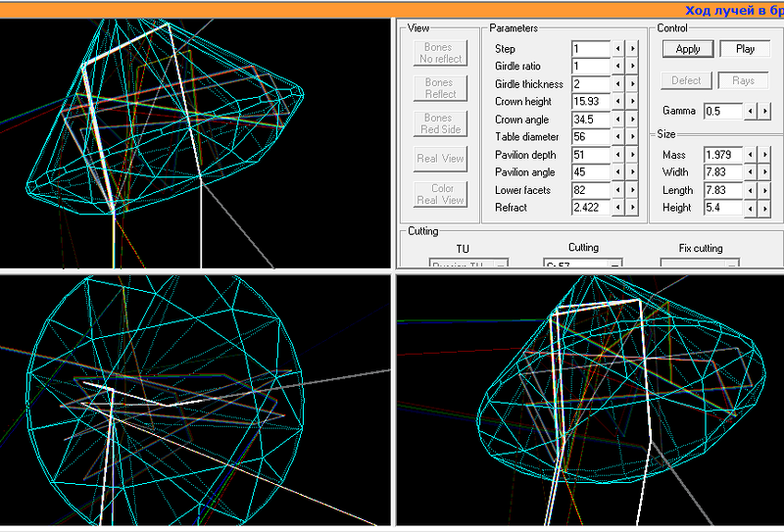
Task: Increase Crown height with right arrow
Action: click(x=633, y=101)
